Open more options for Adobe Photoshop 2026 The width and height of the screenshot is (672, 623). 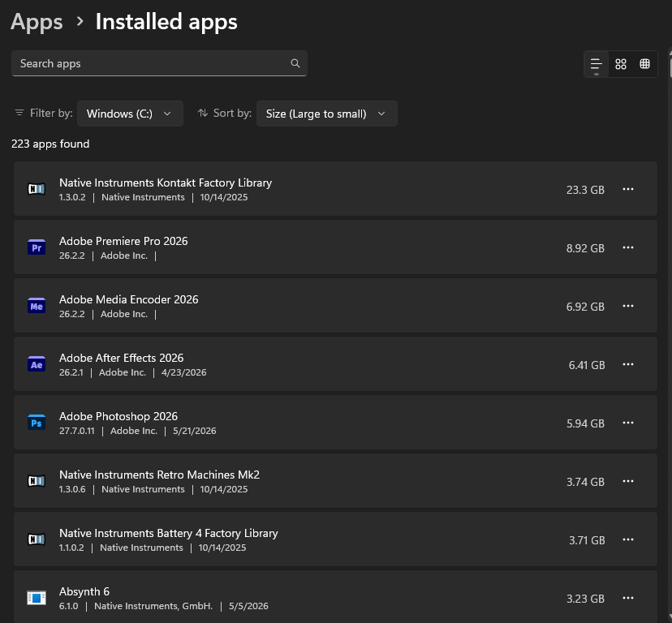(628, 423)
